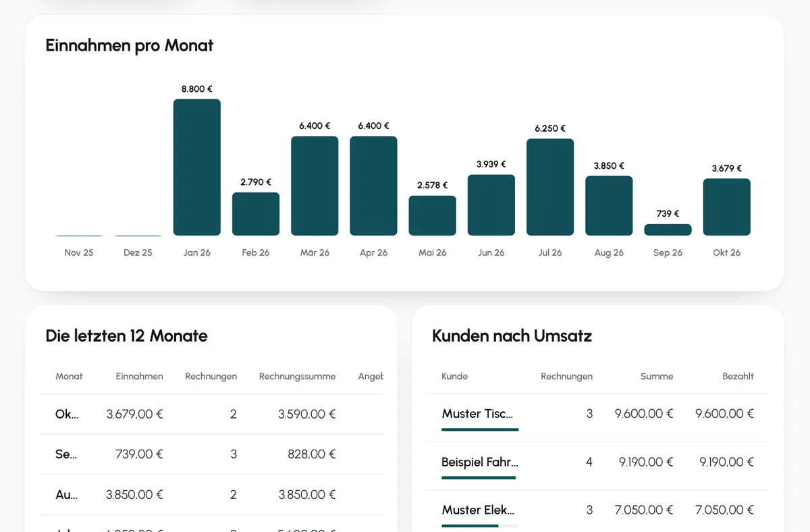The width and height of the screenshot is (810, 532).
Task: Click the progress bar under "Muster Elek..."
Action: [x=480, y=525]
